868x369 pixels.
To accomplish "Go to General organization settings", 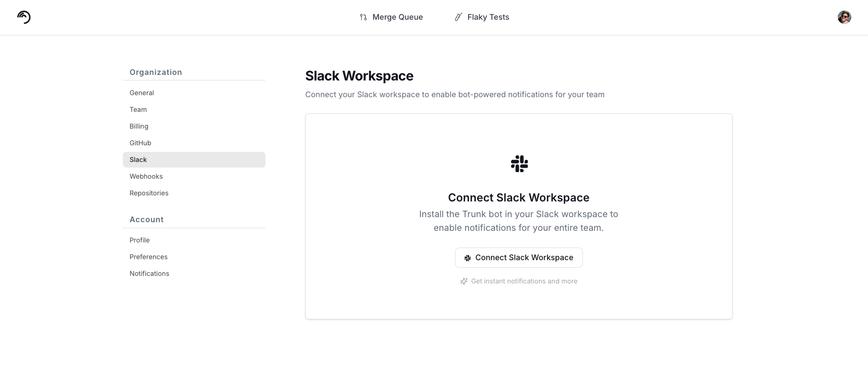I will point(142,93).
